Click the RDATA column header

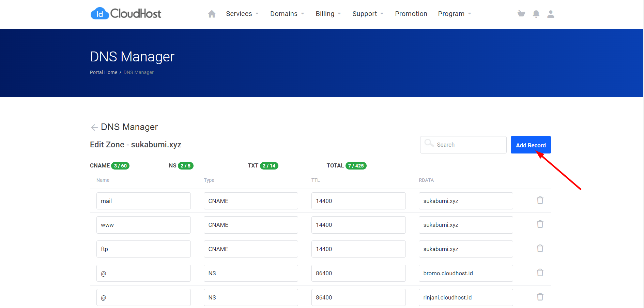[426, 180]
